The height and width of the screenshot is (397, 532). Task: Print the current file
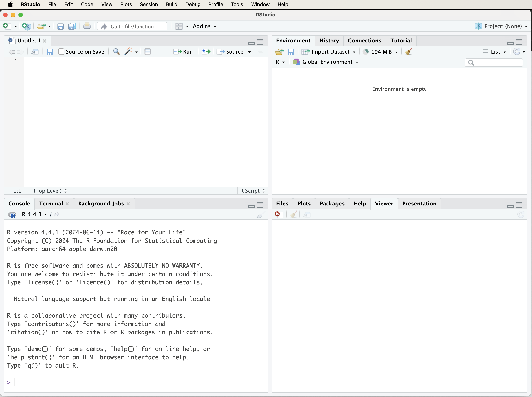87,26
